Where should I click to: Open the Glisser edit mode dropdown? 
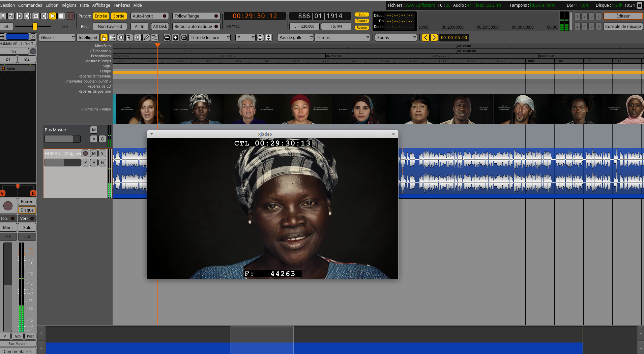click(x=57, y=38)
